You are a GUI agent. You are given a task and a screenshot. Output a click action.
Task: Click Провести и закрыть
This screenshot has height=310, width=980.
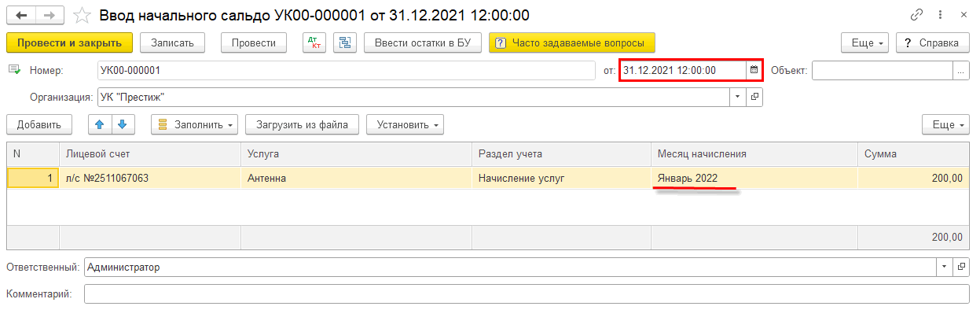[x=69, y=42]
